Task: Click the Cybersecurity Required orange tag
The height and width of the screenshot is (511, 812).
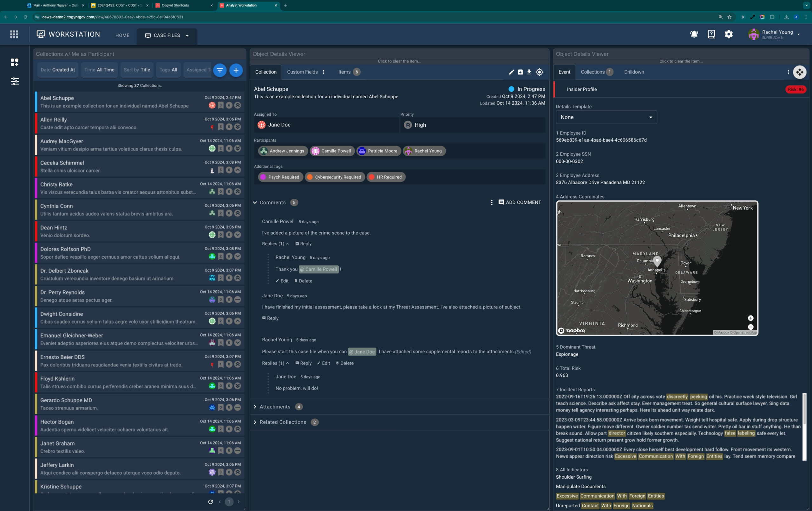Action: point(335,177)
